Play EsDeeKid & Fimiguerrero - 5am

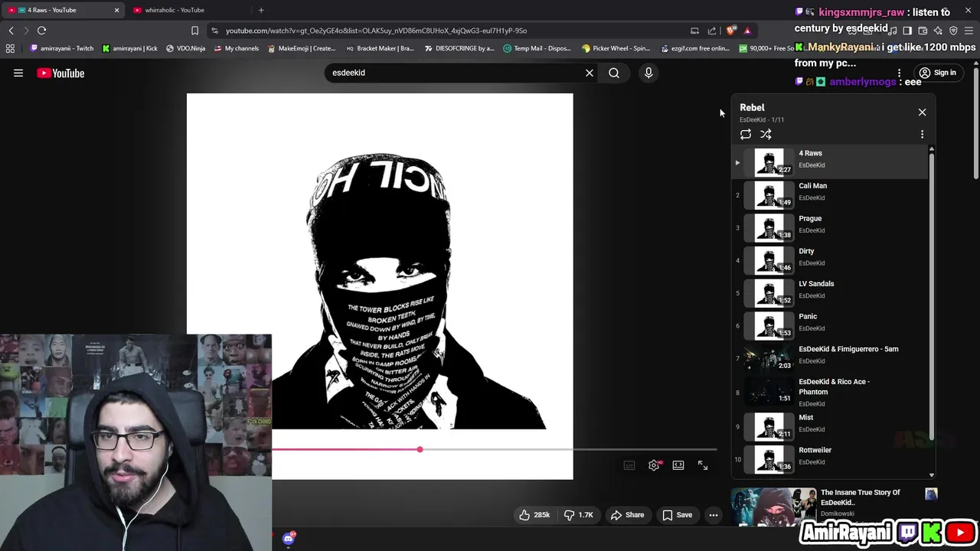click(831, 357)
